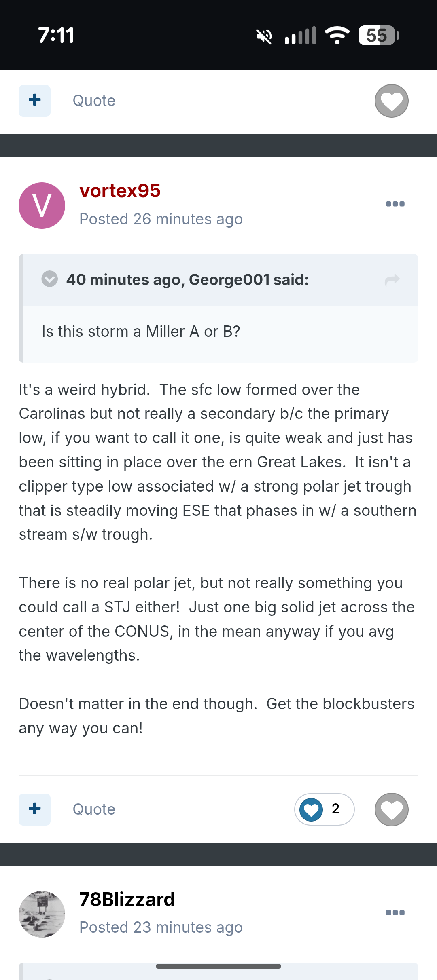
Task: Open vortex95 username profile link
Action: tap(120, 191)
